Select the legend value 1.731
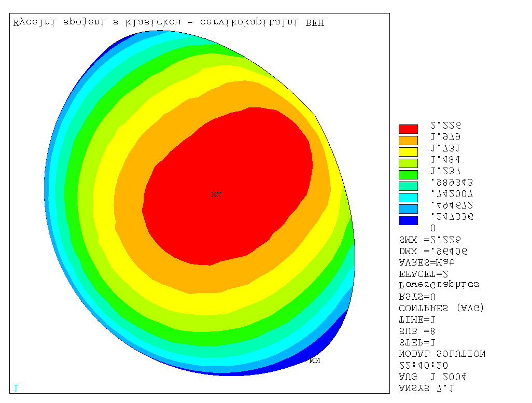Viewport: 532px width, 403px height. point(445,148)
